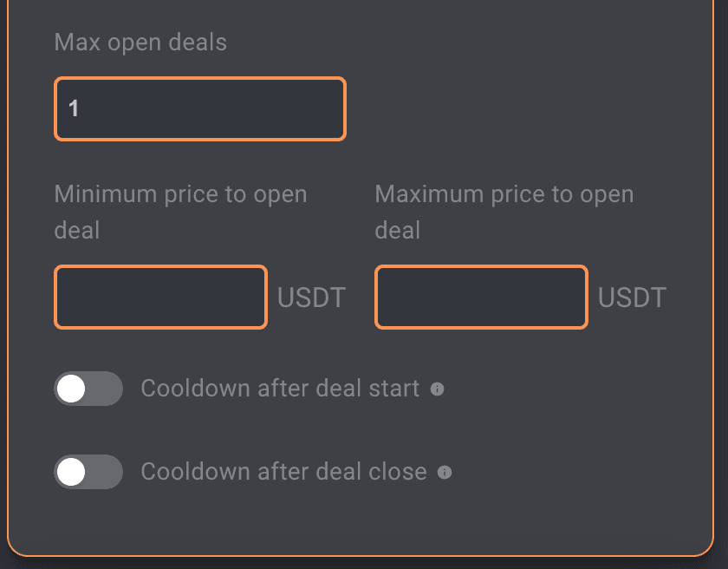Click the Maximum price to open deal field

click(481, 298)
